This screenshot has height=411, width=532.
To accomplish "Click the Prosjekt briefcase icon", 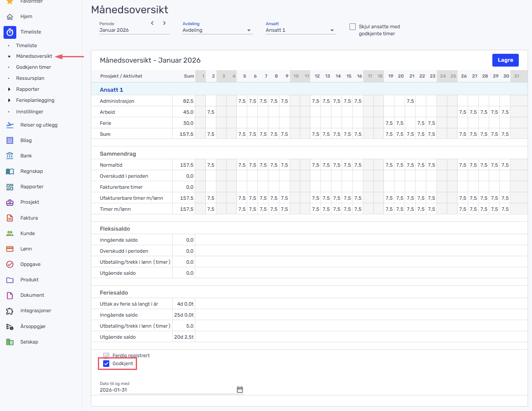I will pyautogui.click(x=10, y=202).
